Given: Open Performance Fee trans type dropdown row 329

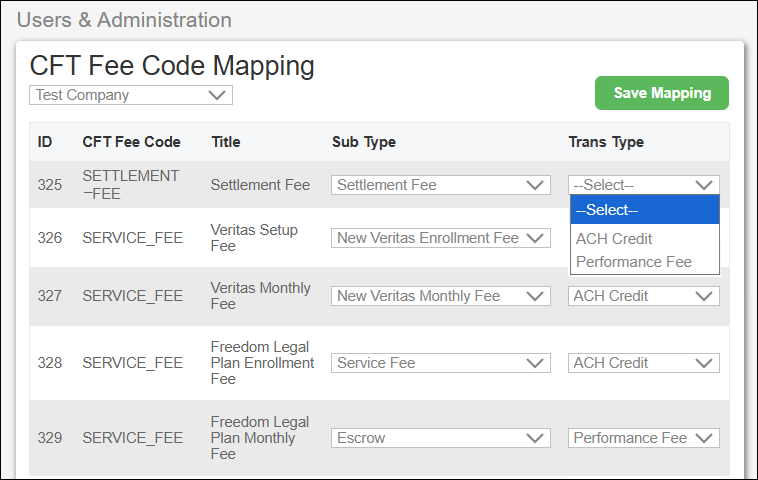Looking at the screenshot, I should coord(643,438).
